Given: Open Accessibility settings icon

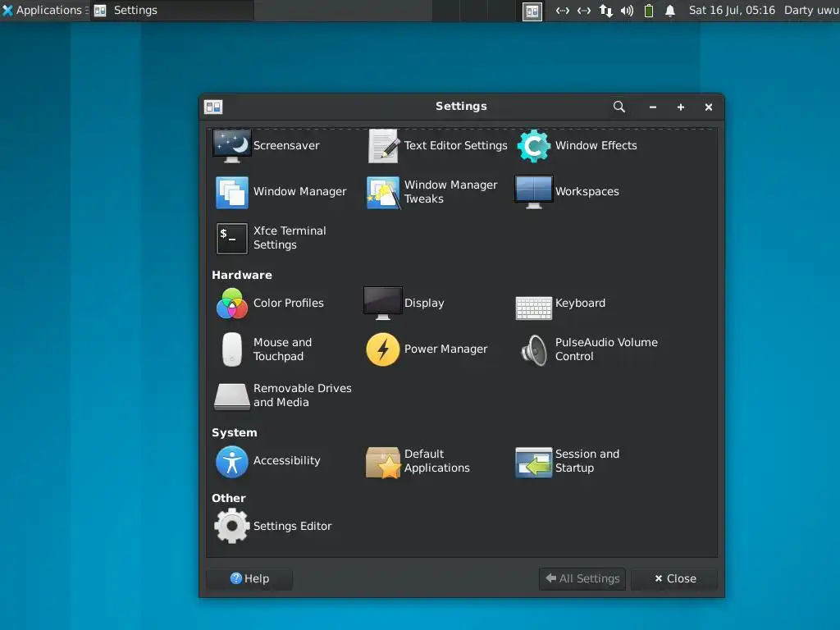Looking at the screenshot, I should click(x=232, y=461).
